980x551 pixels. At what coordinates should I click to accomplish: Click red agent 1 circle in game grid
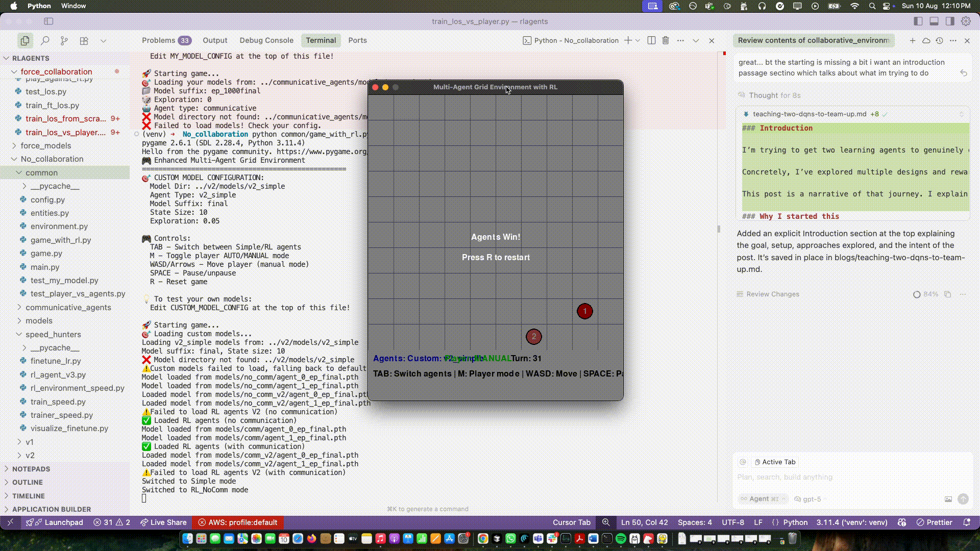coord(585,311)
